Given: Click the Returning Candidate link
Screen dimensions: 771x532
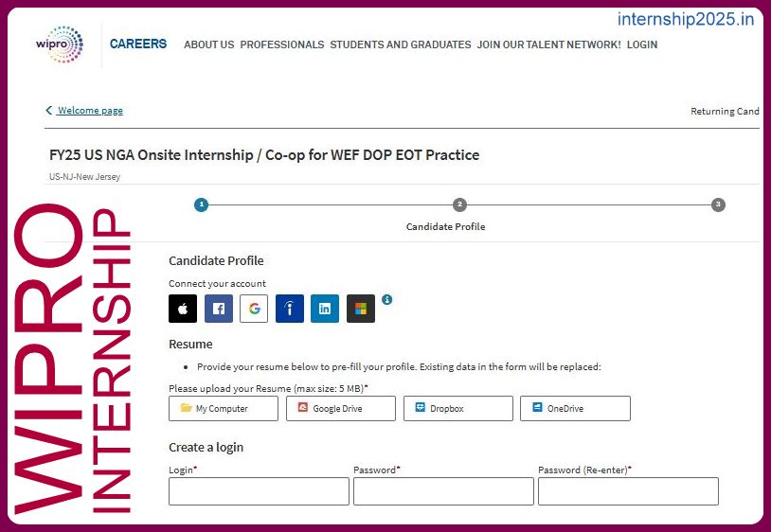Looking at the screenshot, I should click(x=725, y=111).
